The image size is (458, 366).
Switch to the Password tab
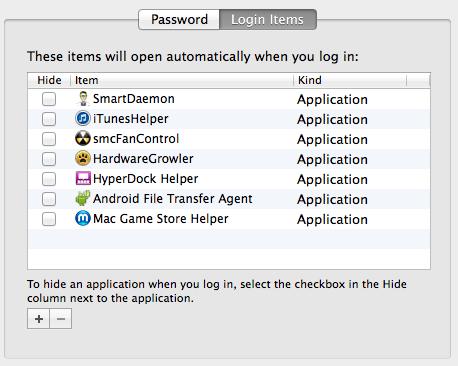tap(179, 19)
